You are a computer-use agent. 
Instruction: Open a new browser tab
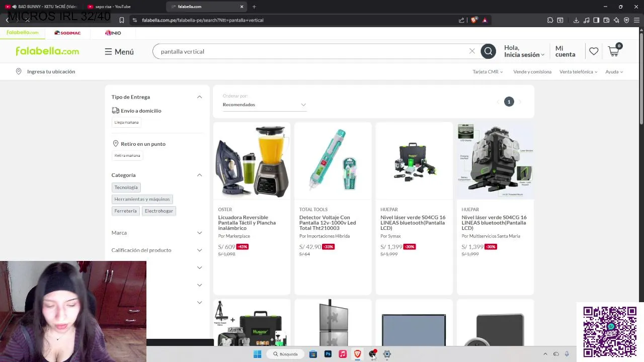coord(254,7)
